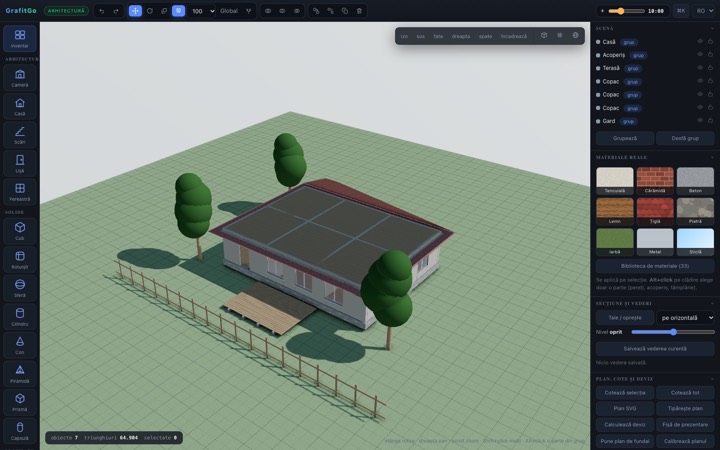Image resolution: width=720 pixels, height=450 pixels.
Task: Toggle the magnet snap button
Action: pos(178,11)
